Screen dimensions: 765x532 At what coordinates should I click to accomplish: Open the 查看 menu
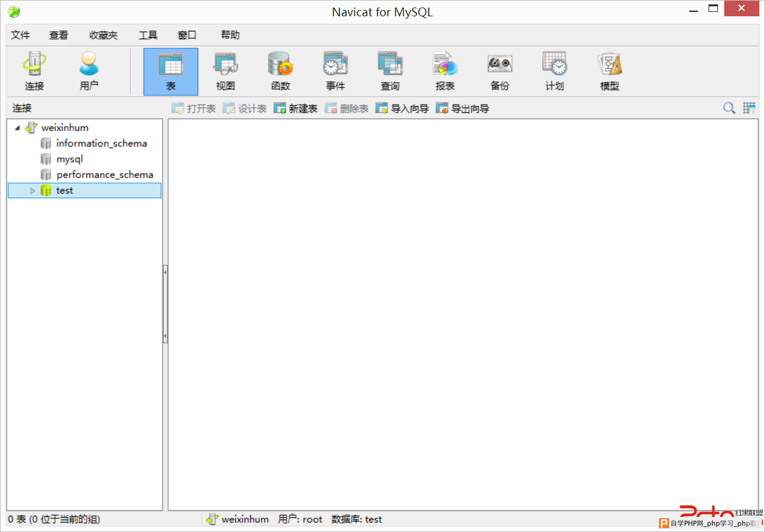coord(59,35)
